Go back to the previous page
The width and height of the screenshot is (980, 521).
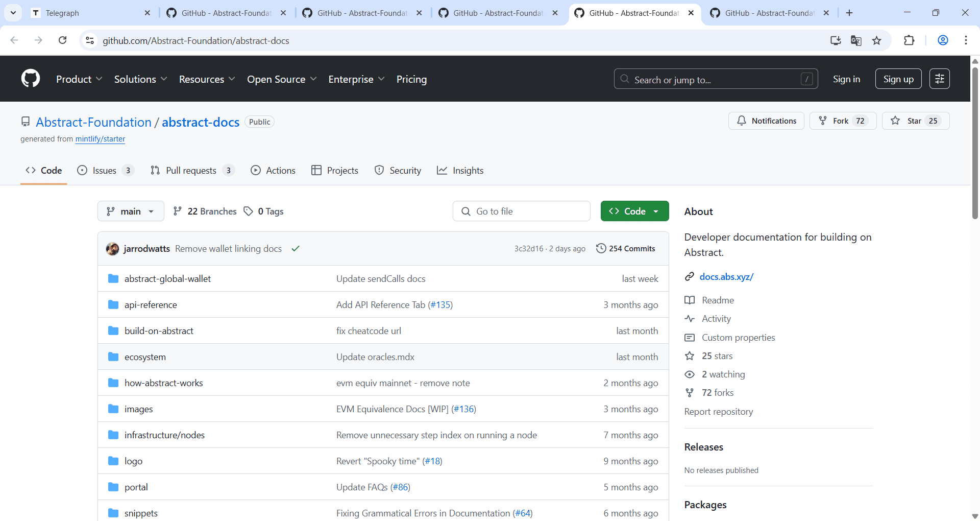coord(14,40)
